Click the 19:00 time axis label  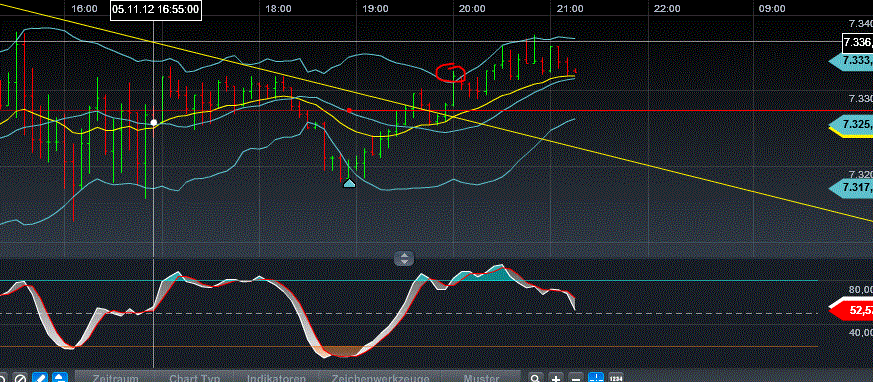(375, 9)
